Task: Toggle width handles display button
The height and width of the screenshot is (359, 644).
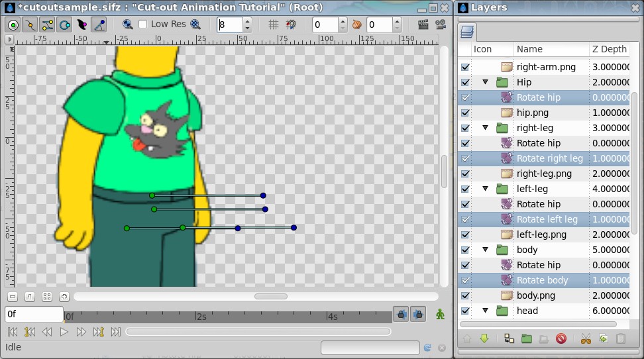Action: pos(82,25)
